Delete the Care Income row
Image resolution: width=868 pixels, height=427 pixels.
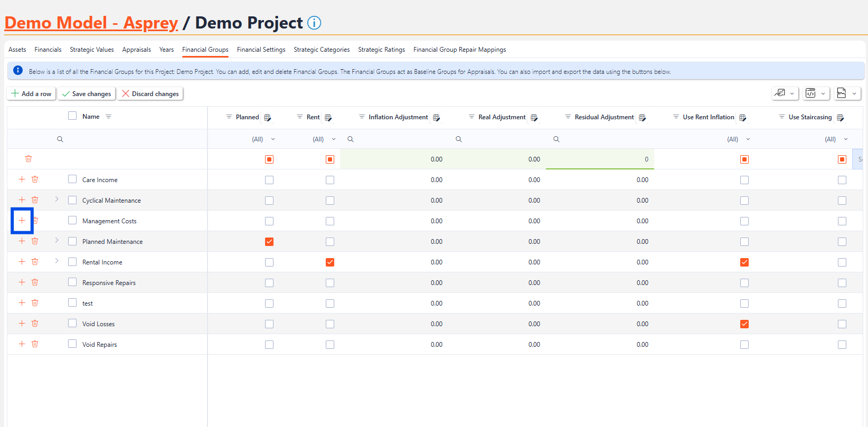35,179
